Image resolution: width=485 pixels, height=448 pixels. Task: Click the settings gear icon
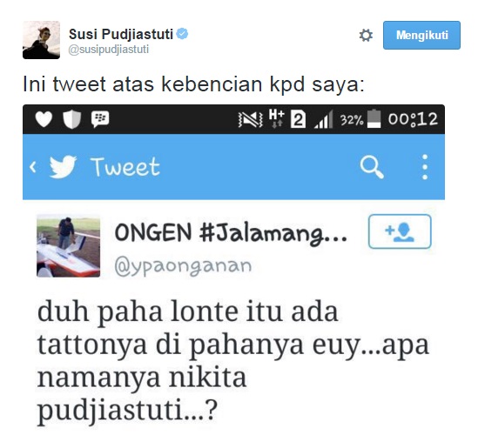click(x=366, y=35)
